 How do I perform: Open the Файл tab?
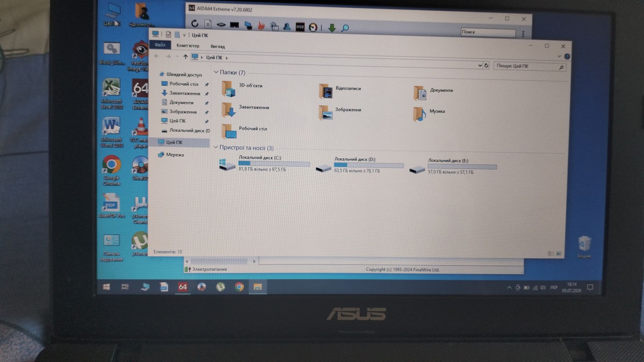pyautogui.click(x=160, y=45)
